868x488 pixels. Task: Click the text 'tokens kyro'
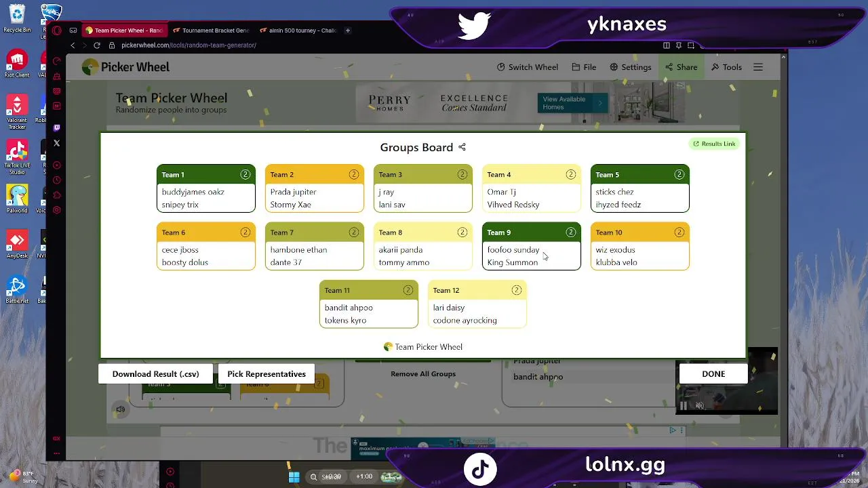coord(345,321)
